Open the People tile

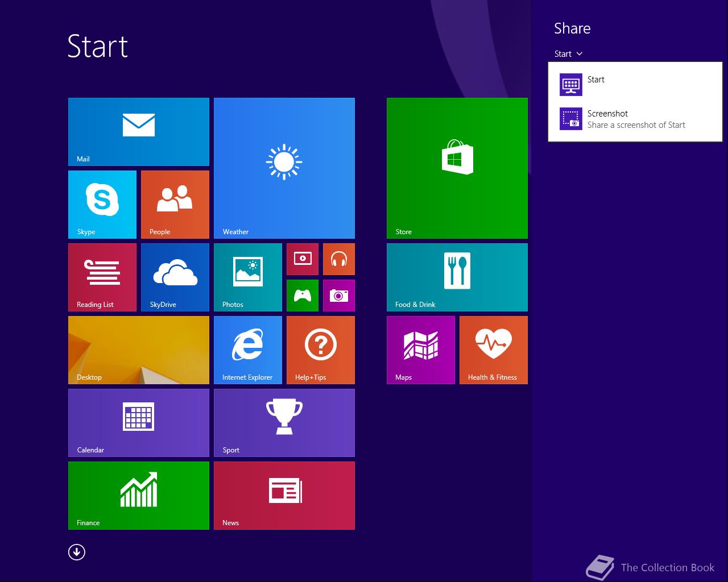click(175, 205)
